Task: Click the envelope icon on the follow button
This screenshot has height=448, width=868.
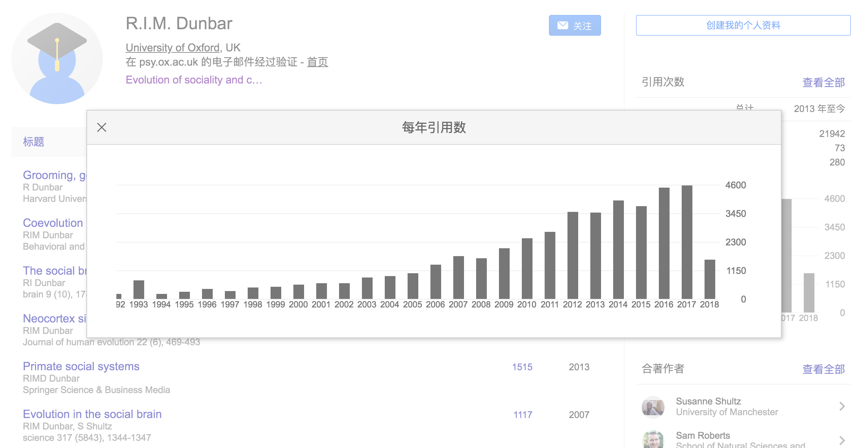Action: pos(562,25)
